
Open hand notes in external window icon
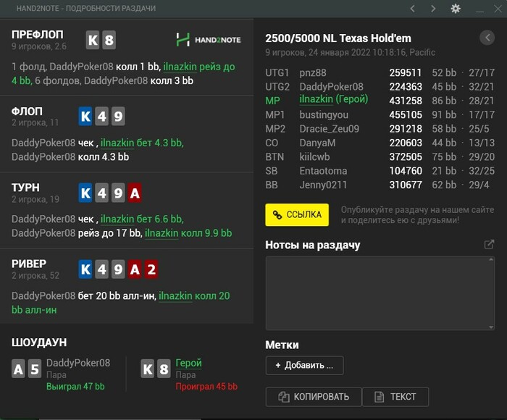coord(489,245)
